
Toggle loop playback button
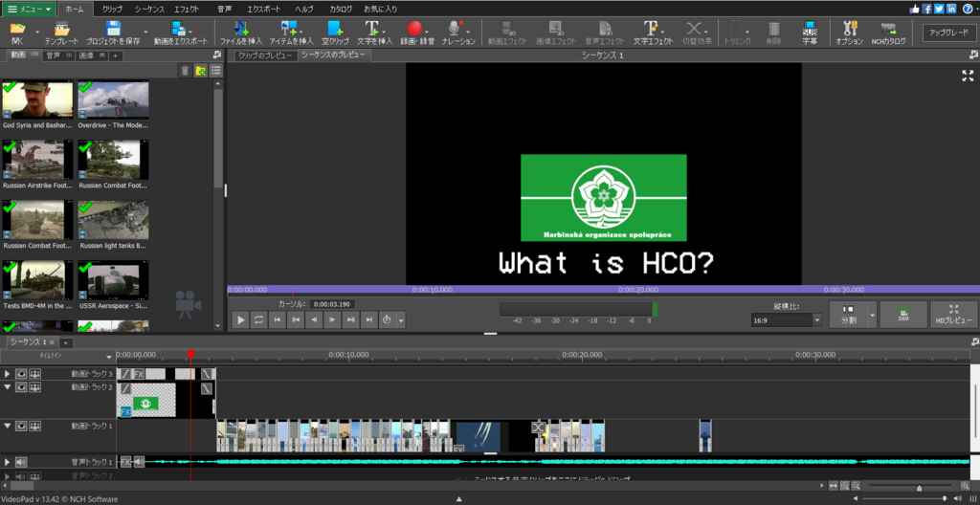pos(258,319)
